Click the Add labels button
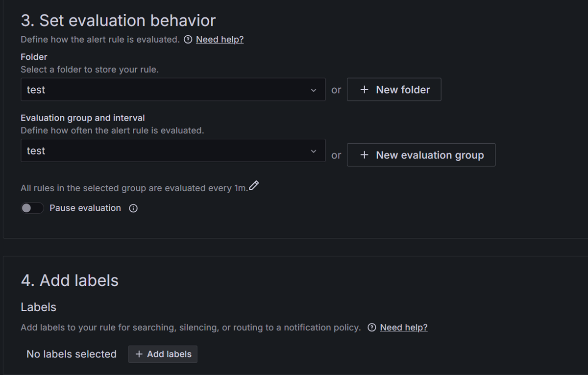The width and height of the screenshot is (588, 375). pyautogui.click(x=162, y=354)
